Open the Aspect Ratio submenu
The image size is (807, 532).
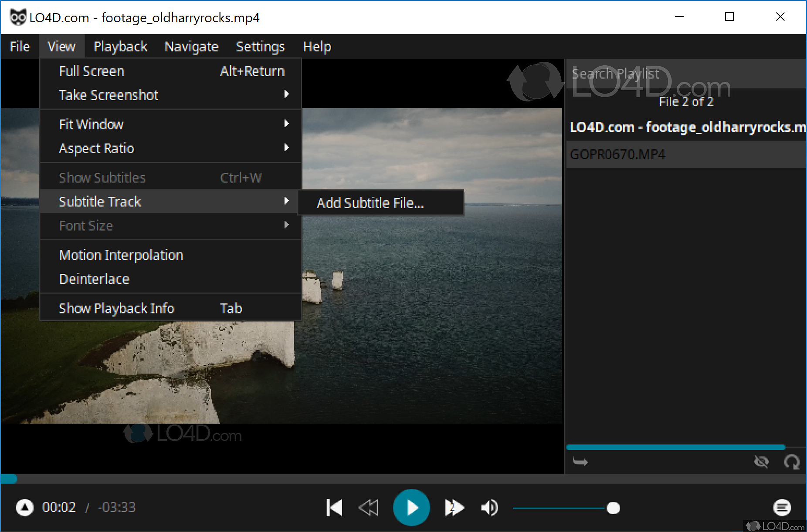point(96,148)
